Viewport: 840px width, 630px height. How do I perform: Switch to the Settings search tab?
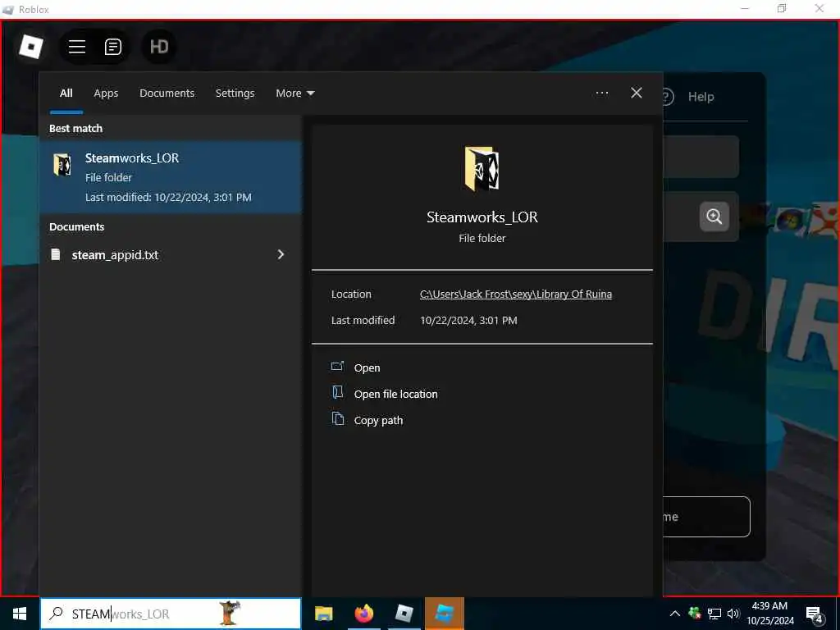(235, 94)
